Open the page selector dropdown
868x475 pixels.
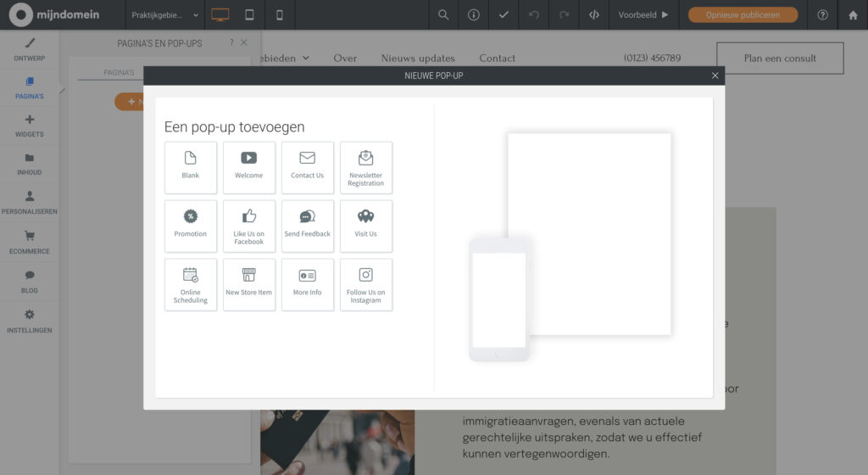(165, 14)
